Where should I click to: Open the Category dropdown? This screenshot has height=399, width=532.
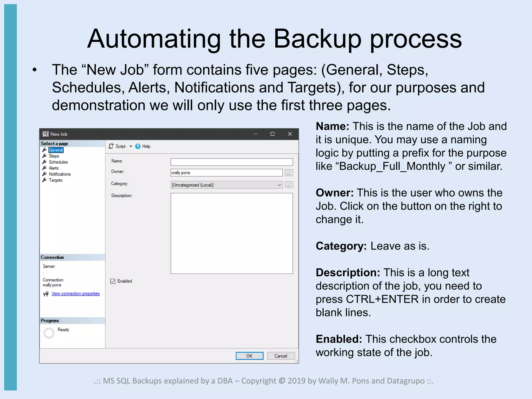click(226, 185)
